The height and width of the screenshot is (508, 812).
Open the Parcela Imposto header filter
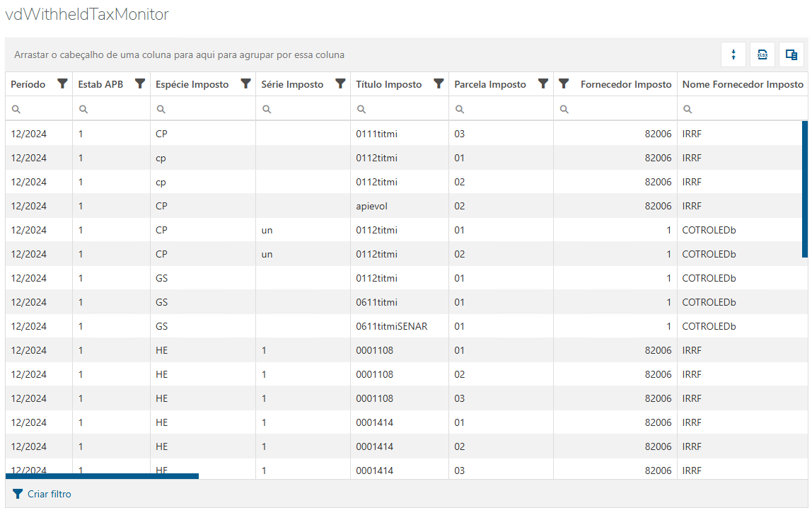coord(543,83)
